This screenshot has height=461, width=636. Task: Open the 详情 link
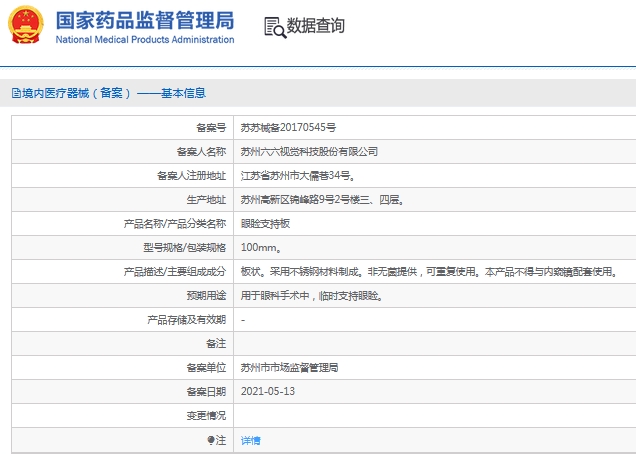(x=250, y=440)
